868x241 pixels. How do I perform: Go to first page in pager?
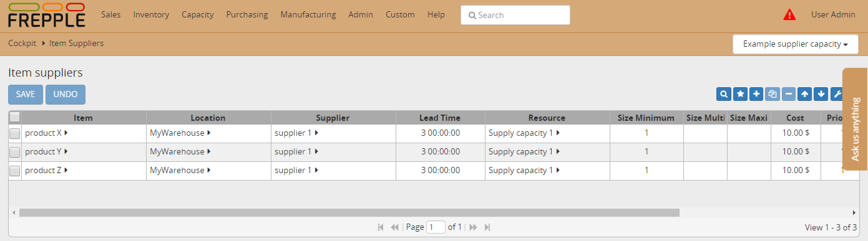pyautogui.click(x=381, y=227)
